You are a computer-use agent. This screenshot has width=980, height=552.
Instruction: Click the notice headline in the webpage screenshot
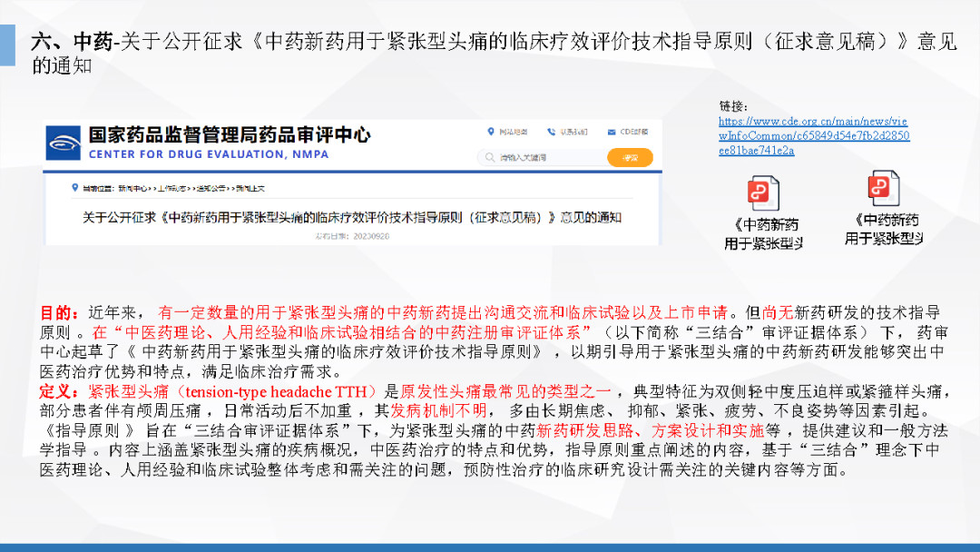click(352, 217)
